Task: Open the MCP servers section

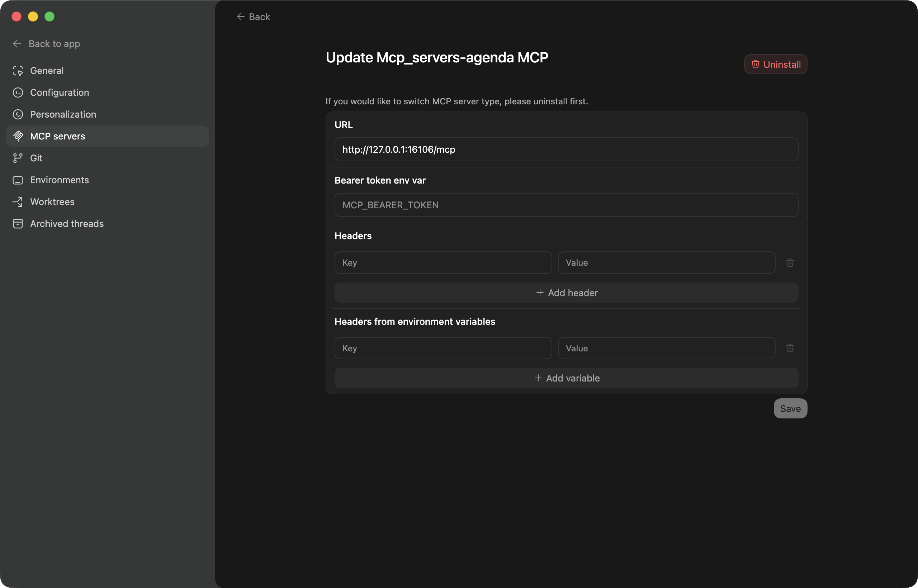Action: [58, 136]
